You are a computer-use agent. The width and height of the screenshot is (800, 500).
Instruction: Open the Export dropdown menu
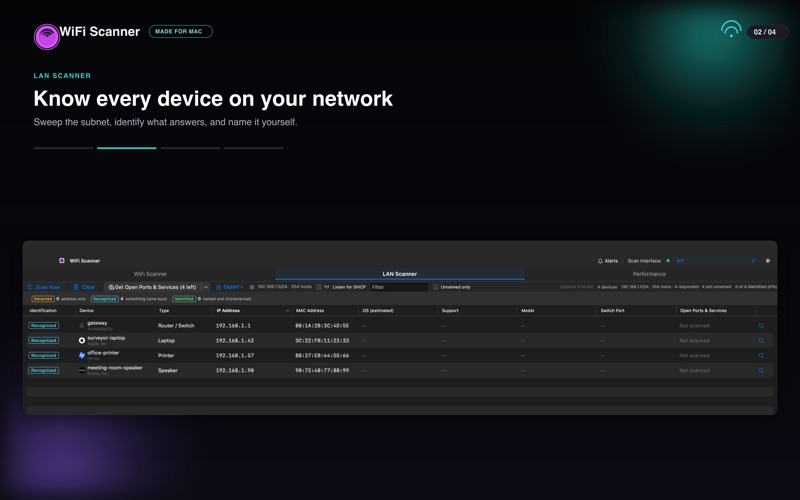tap(230, 287)
